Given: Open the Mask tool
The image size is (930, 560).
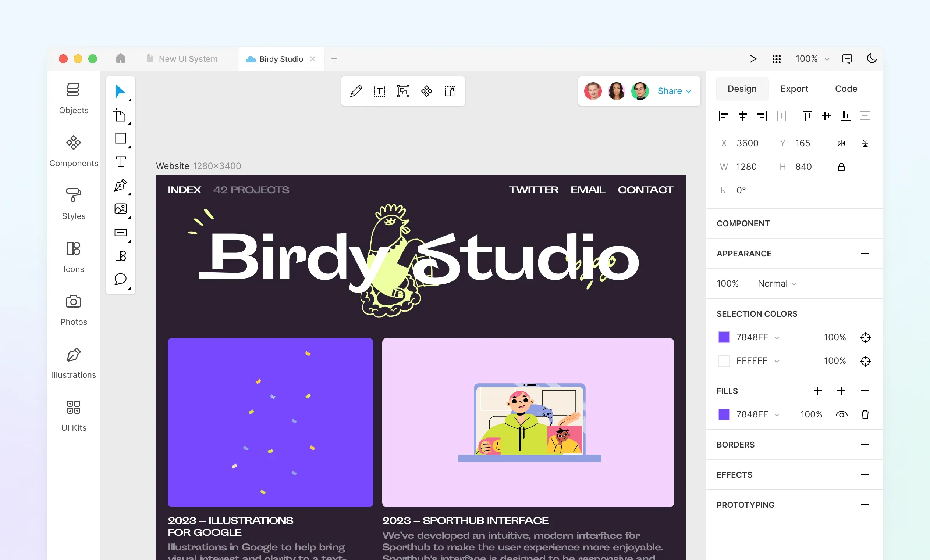Looking at the screenshot, I should pos(402,91).
